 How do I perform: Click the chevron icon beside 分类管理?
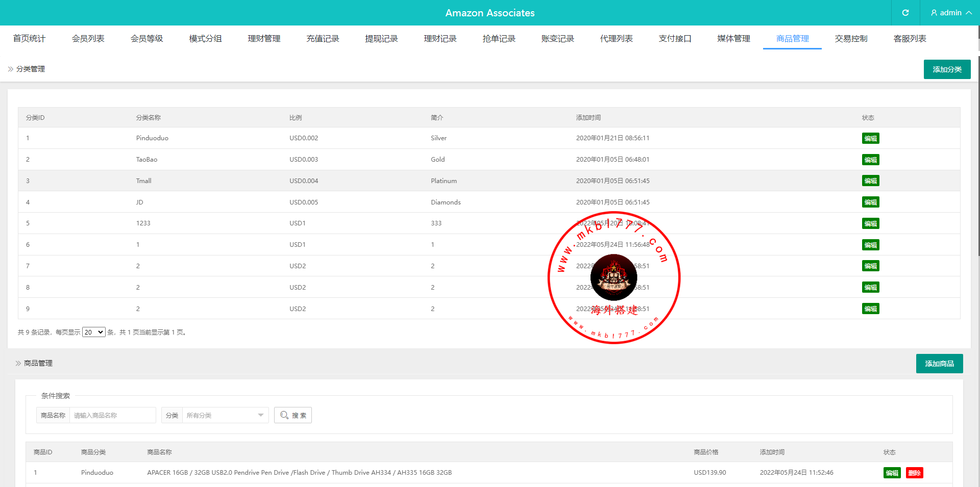[x=11, y=69]
